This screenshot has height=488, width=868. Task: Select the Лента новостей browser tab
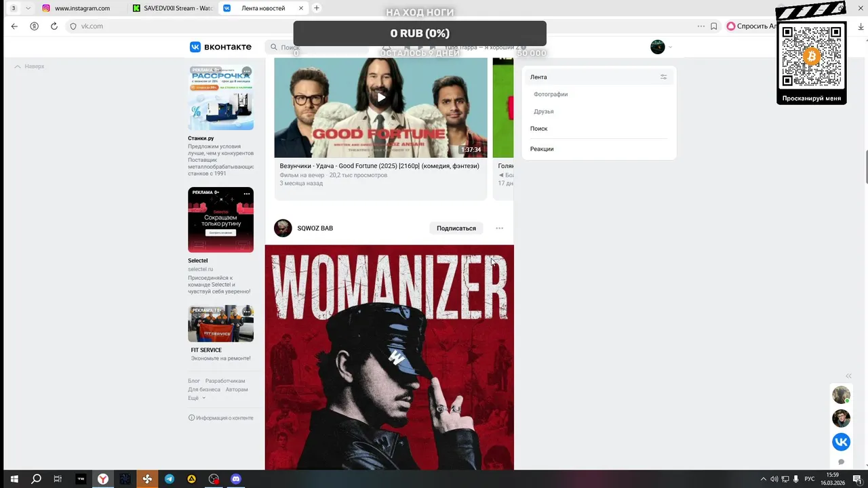coord(263,8)
